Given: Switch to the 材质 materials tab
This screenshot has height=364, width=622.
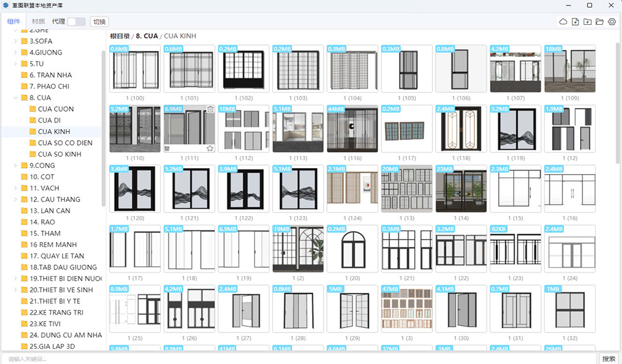Looking at the screenshot, I should (x=38, y=22).
